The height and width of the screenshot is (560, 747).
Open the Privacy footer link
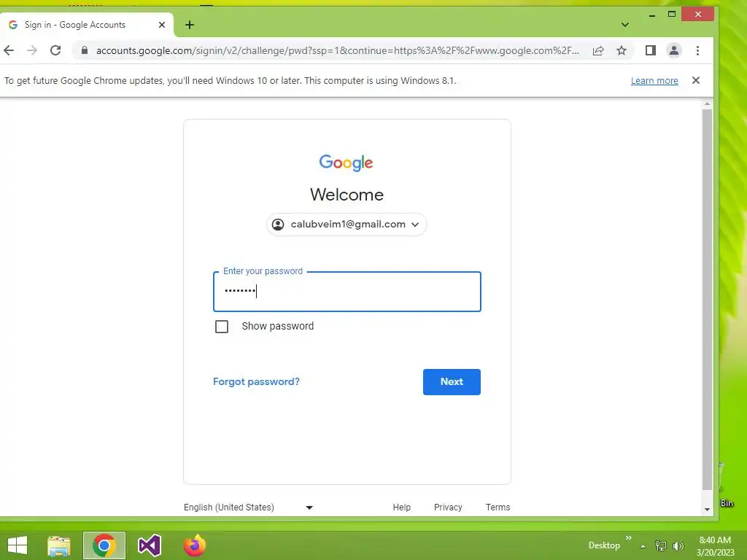448,507
